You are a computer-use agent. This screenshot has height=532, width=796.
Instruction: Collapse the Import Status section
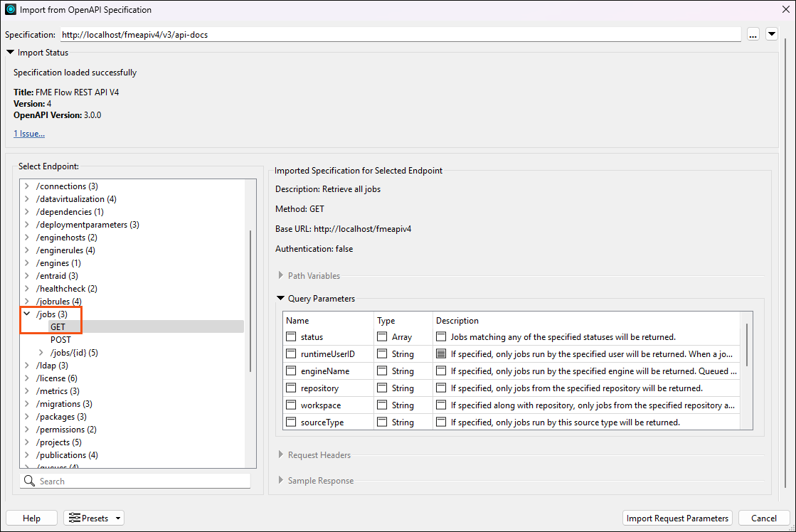[x=10, y=52]
